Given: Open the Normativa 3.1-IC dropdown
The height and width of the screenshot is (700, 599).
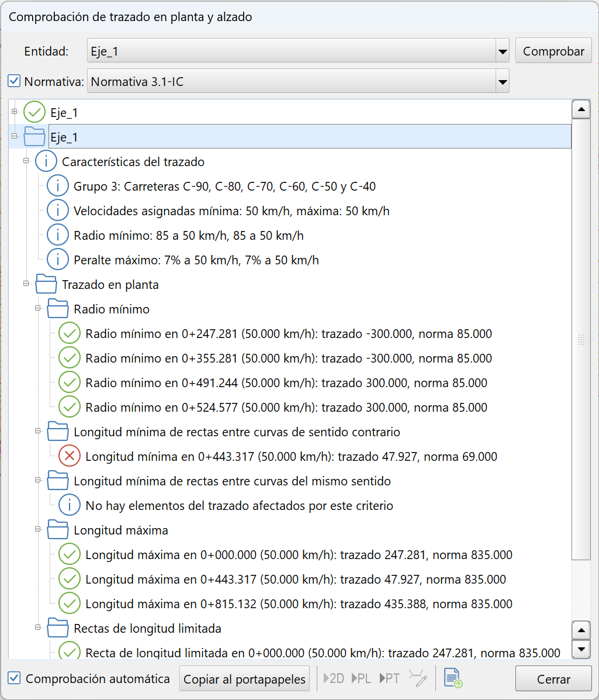Looking at the screenshot, I should pos(502,82).
